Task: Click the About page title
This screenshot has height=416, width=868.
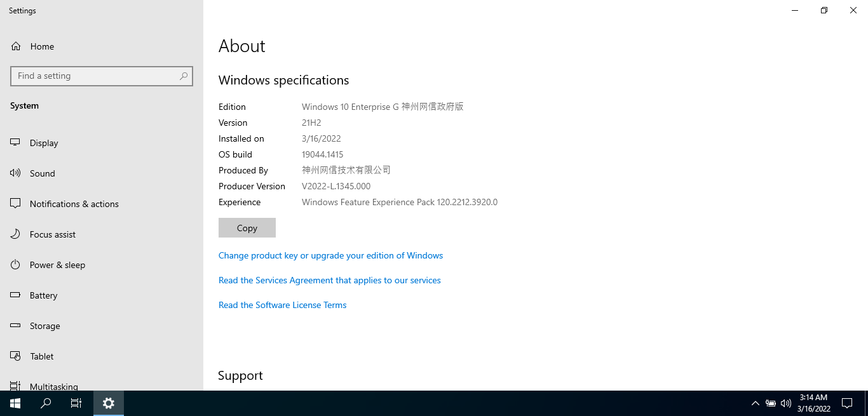Action: coord(242,46)
